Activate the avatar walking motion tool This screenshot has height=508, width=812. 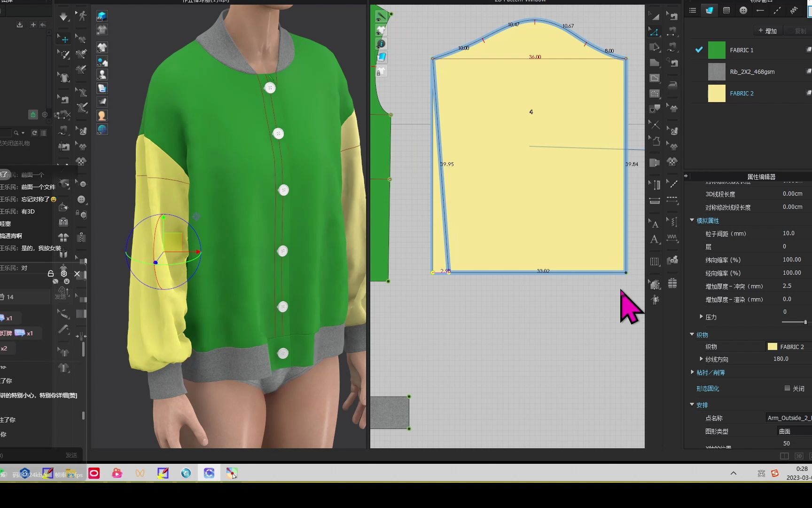click(x=82, y=16)
